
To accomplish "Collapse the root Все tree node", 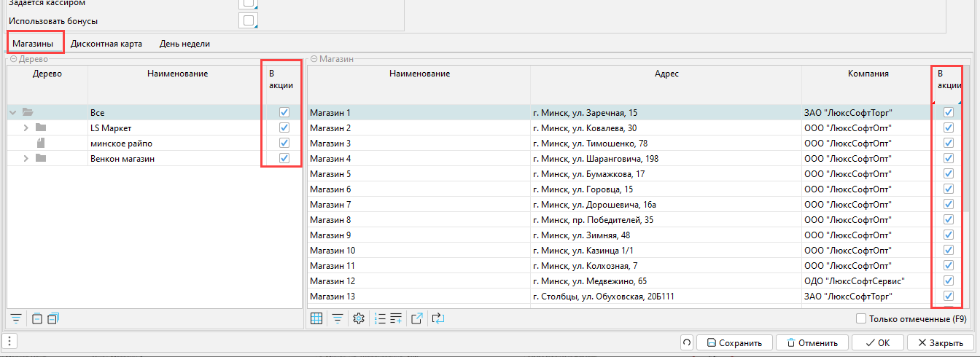I will click(13, 113).
